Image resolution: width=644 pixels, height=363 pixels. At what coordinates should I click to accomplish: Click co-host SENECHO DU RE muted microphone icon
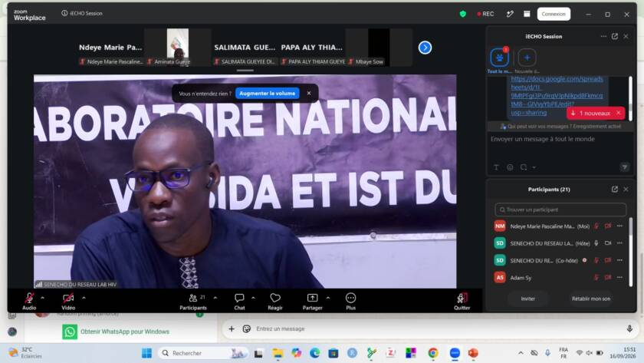(596, 260)
